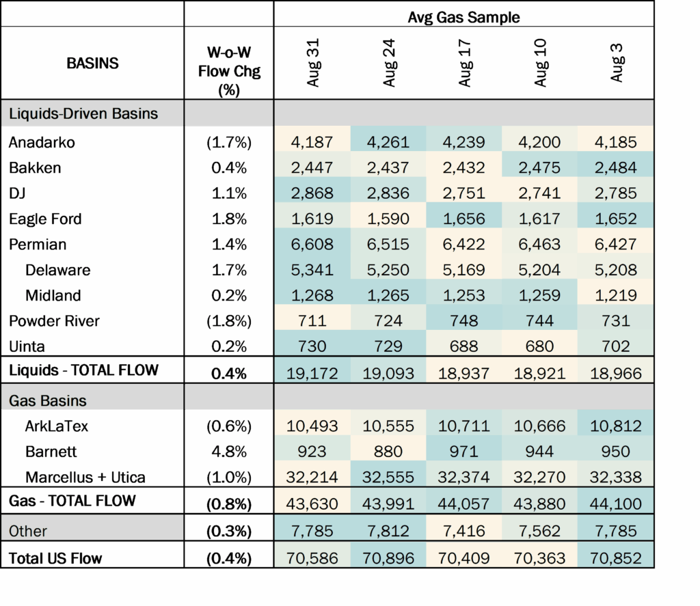
Task: Select the Aug 17 column header
Action: pyautogui.click(x=464, y=61)
